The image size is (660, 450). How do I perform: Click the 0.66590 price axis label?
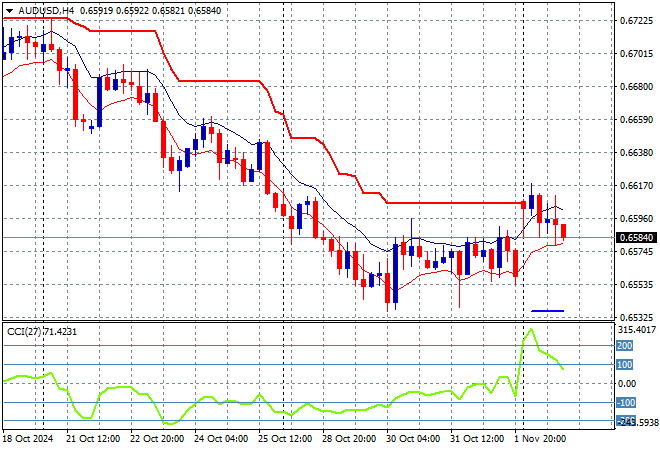(637, 119)
